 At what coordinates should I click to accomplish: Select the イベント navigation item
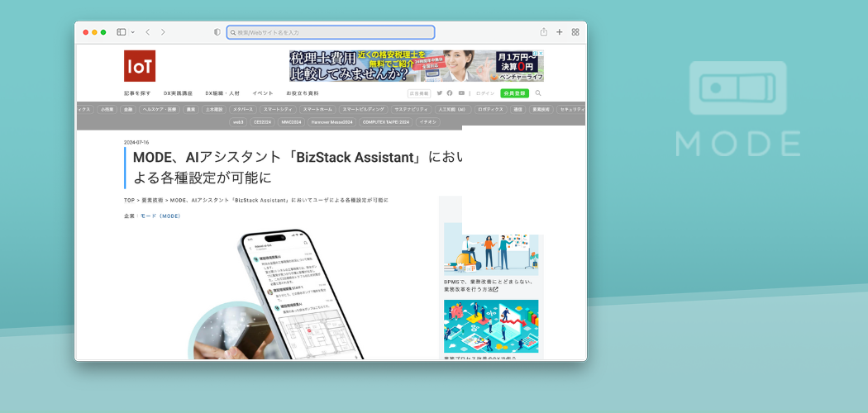tap(263, 93)
